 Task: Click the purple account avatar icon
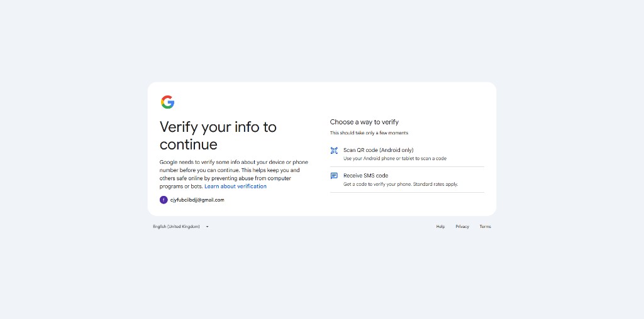(x=164, y=200)
